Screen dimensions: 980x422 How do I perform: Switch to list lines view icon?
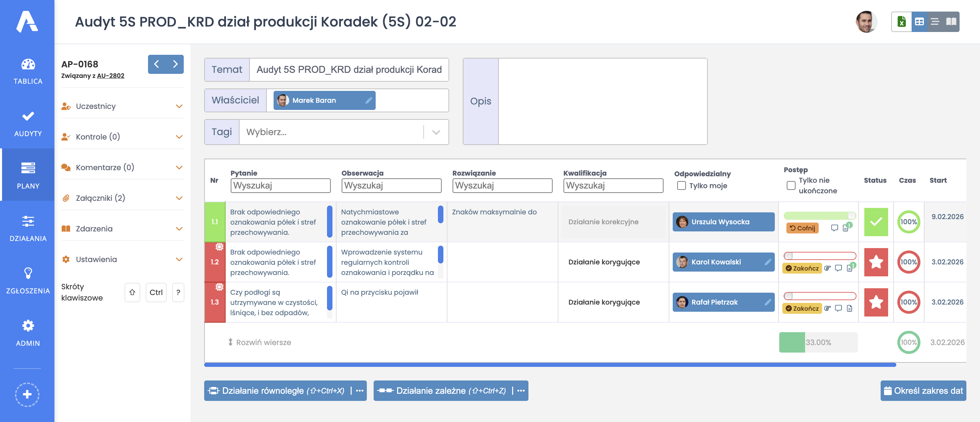[x=935, y=22]
